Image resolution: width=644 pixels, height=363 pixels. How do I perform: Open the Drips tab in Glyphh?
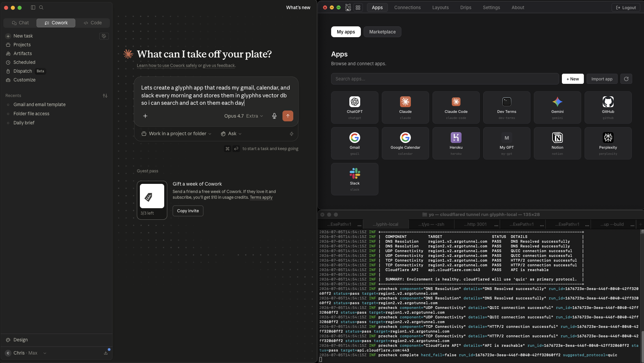click(466, 7)
